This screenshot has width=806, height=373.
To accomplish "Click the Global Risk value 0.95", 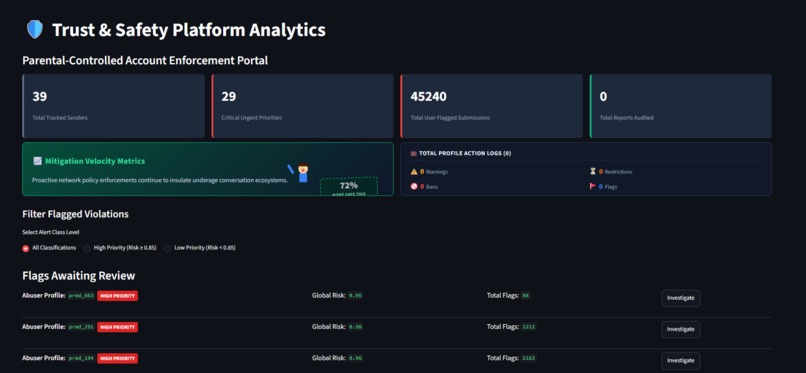I will pyautogui.click(x=355, y=296).
